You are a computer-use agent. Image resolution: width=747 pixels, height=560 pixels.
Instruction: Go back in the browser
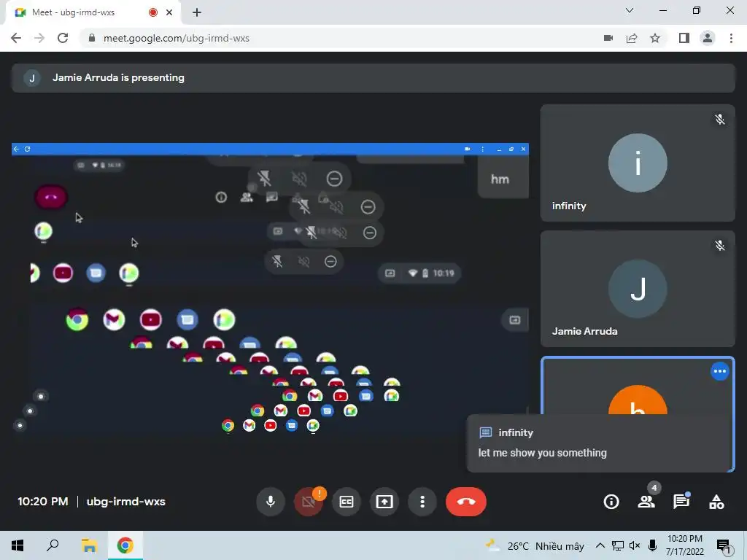[16, 38]
